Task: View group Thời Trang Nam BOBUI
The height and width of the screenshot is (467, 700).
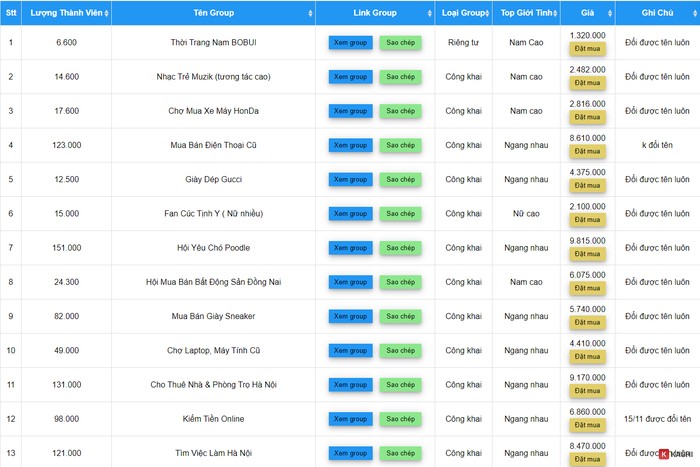Action: pyautogui.click(x=350, y=42)
